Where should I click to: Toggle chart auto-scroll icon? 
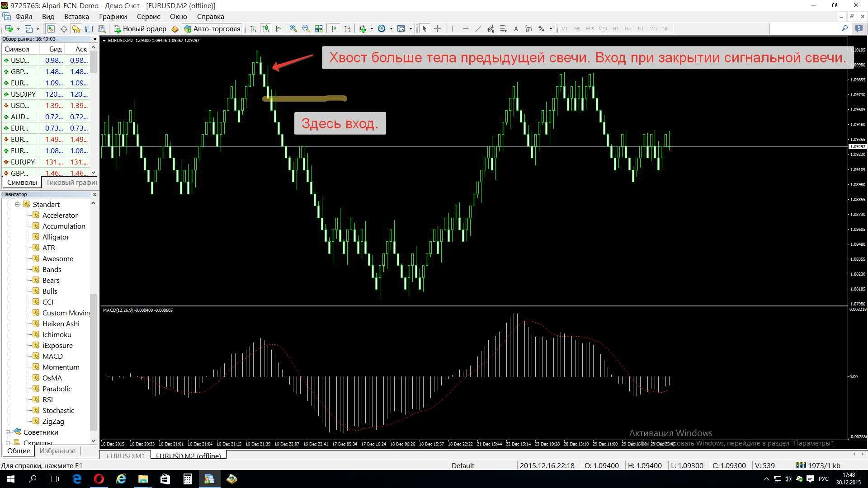click(335, 28)
